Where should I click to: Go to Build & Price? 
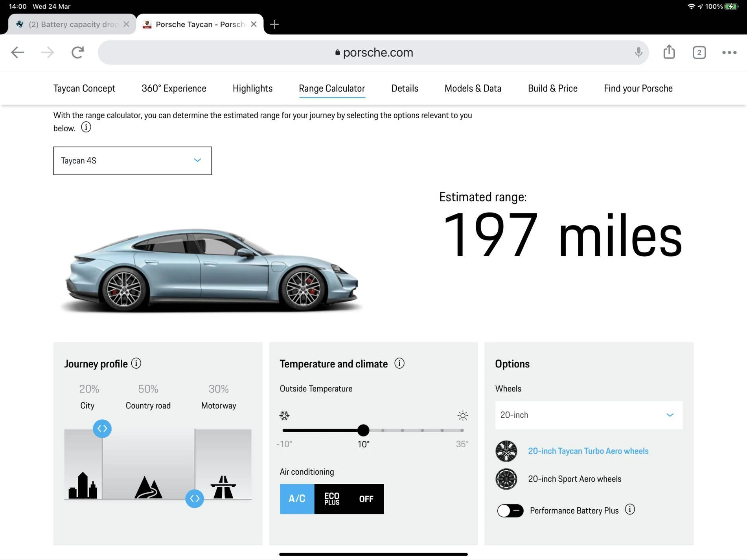tap(552, 88)
